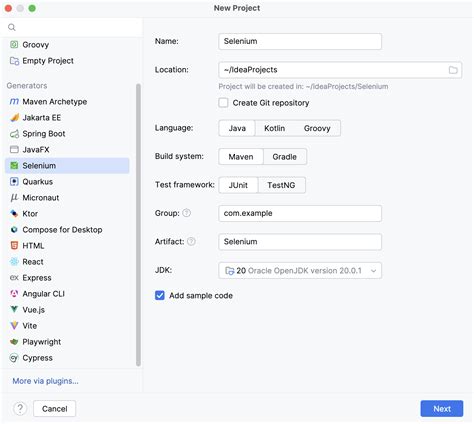Click the Next button
Viewport: 474px width, 424px height.
pyautogui.click(x=442, y=409)
